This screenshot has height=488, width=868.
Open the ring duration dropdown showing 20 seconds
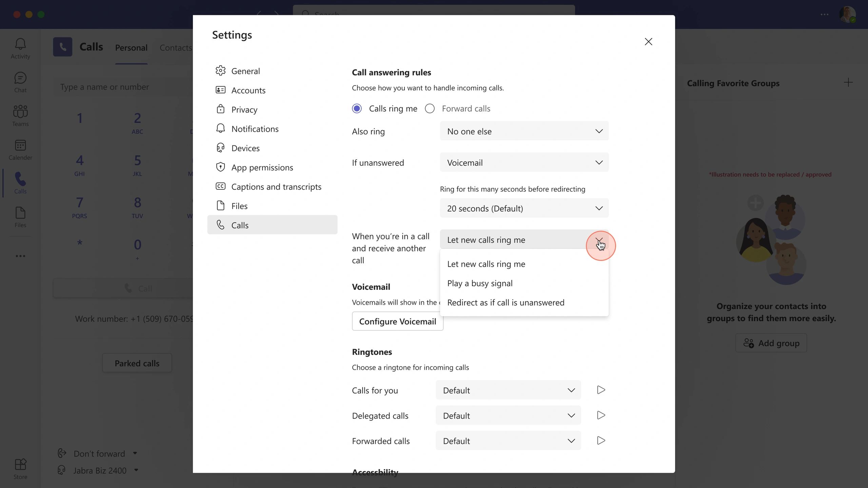tap(524, 208)
